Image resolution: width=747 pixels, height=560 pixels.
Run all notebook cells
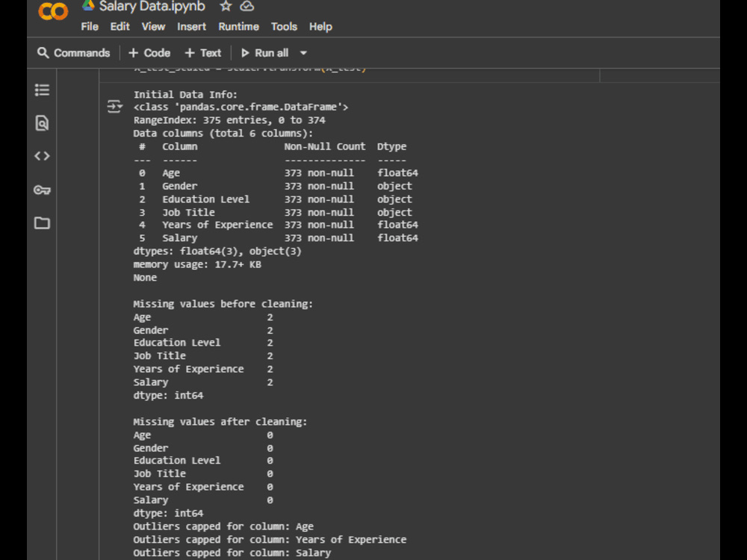pos(265,53)
